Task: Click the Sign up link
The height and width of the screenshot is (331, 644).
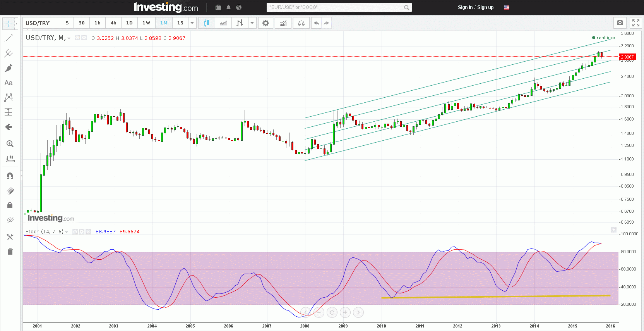Action: [485, 7]
